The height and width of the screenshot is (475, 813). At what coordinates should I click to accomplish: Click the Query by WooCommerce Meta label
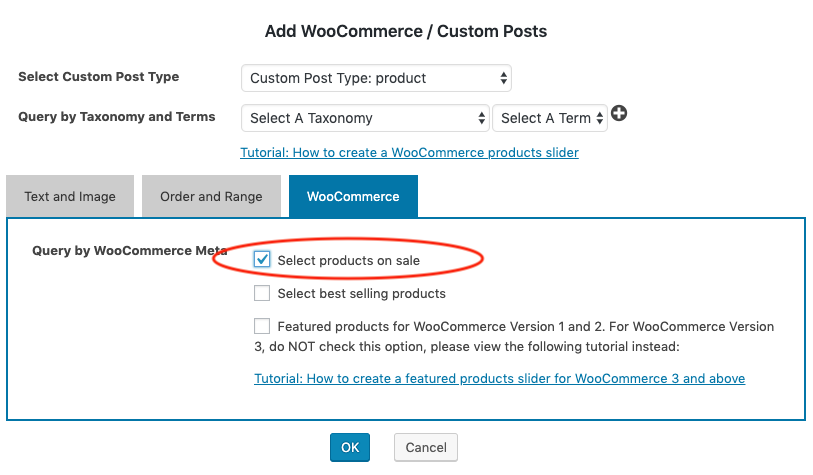130,251
